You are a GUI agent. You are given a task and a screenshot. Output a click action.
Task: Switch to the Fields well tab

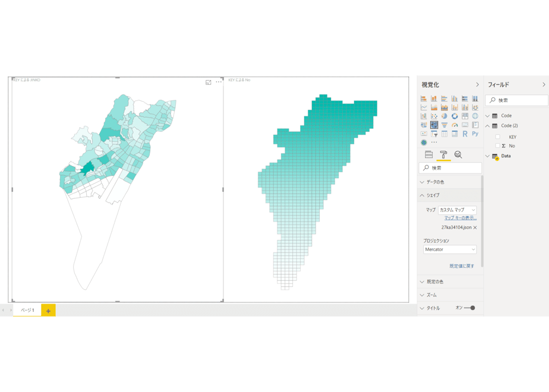click(x=429, y=154)
